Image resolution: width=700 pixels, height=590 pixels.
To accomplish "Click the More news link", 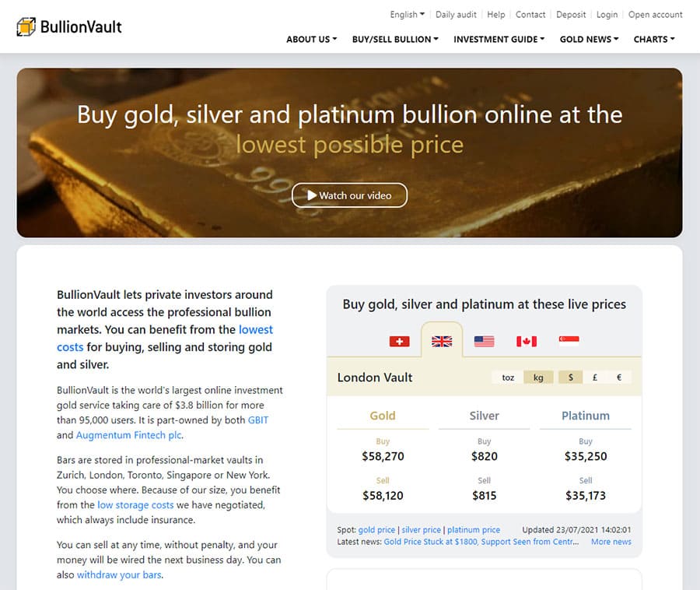I will coord(611,542).
